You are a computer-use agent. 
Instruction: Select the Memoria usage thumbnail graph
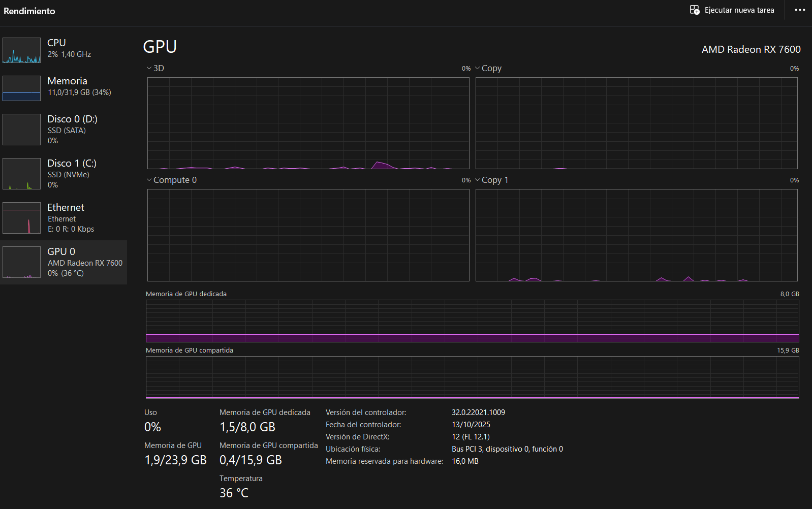pyautogui.click(x=21, y=88)
